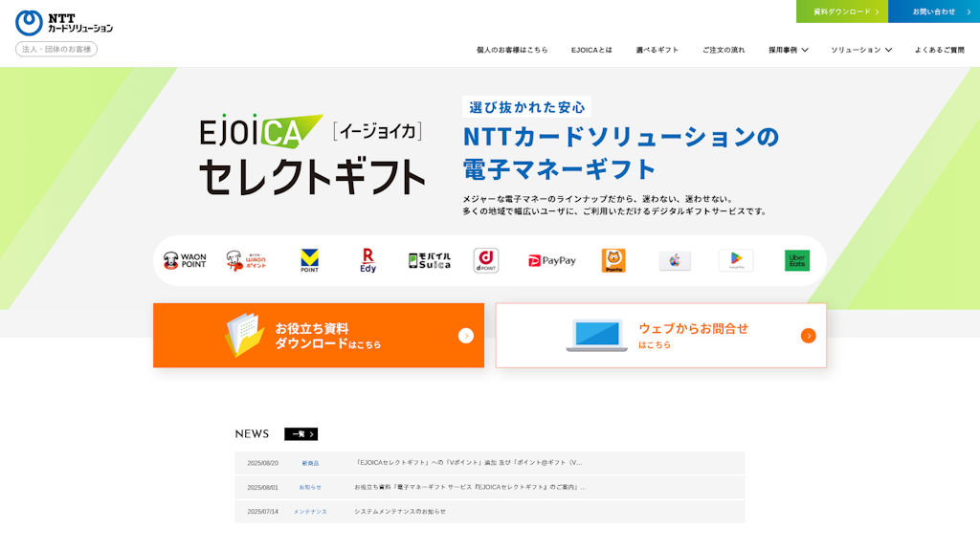Click the NEWS 一覧 button
Screen dimensions: 980x551
point(301,434)
